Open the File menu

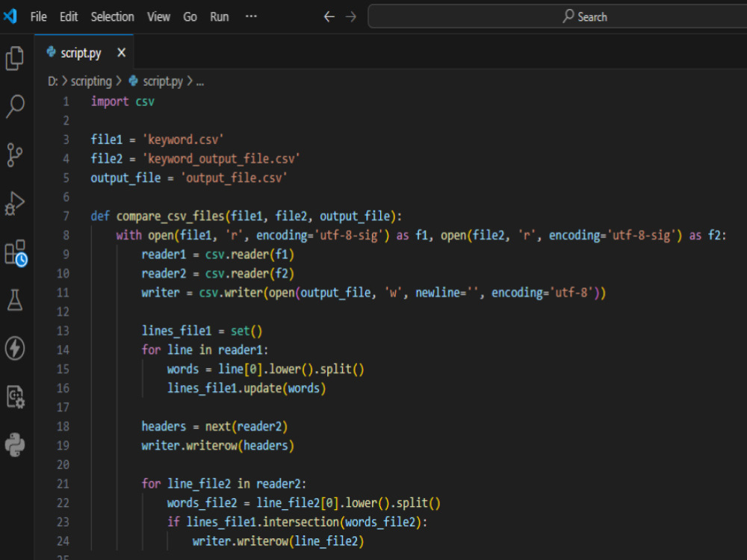coord(37,16)
